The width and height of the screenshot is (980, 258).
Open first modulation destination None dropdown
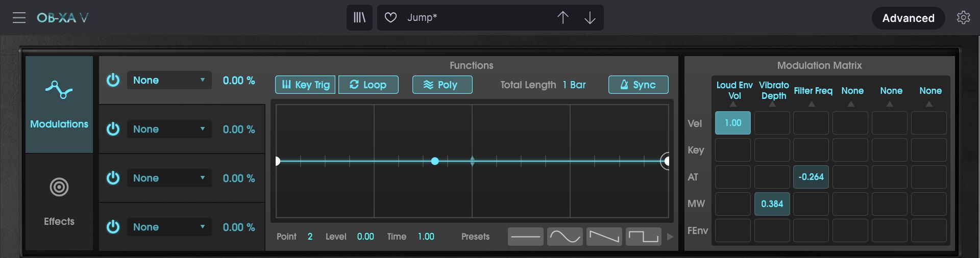pyautogui.click(x=169, y=80)
